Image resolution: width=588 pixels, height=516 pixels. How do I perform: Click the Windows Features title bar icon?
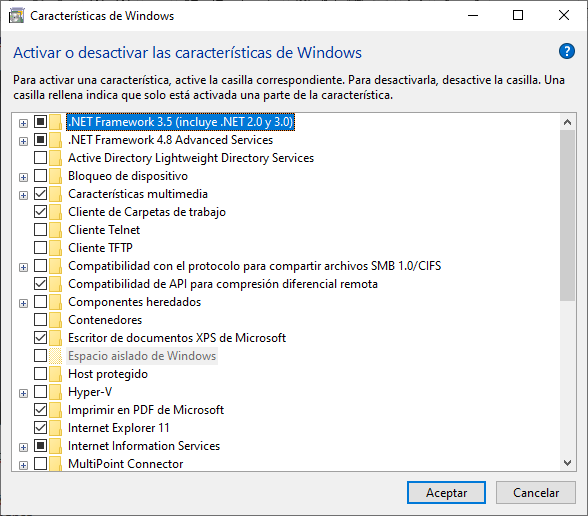(x=16, y=16)
